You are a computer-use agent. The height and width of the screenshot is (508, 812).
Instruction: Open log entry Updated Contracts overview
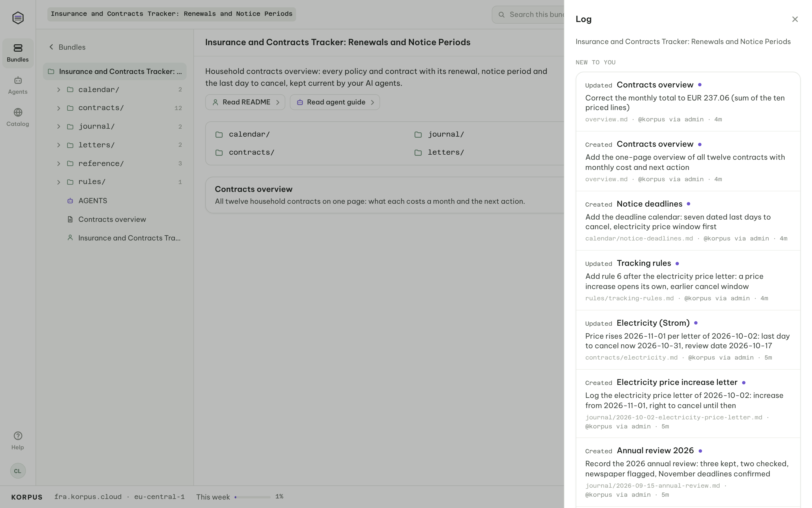[688, 102]
